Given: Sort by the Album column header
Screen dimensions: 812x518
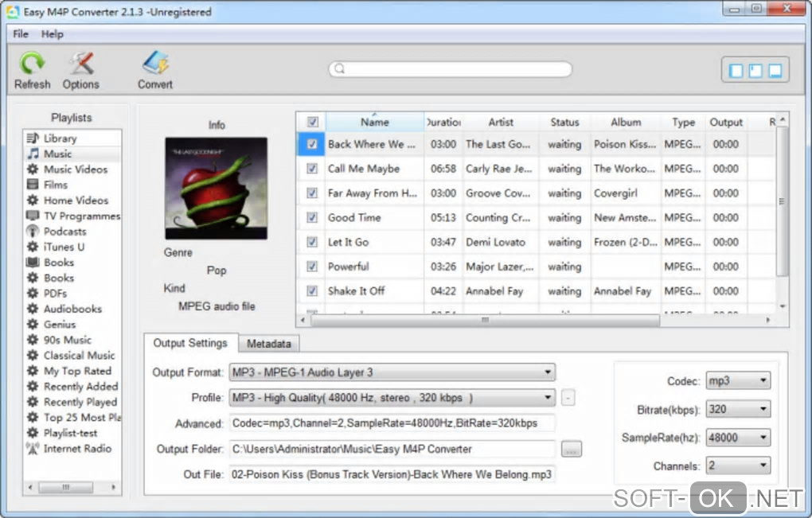Looking at the screenshot, I should coord(626,122).
